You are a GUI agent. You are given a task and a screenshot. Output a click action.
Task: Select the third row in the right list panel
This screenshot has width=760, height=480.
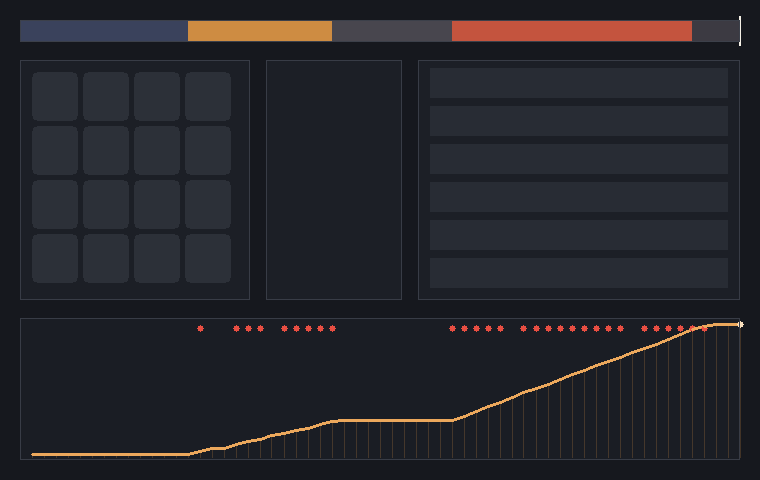click(579, 159)
